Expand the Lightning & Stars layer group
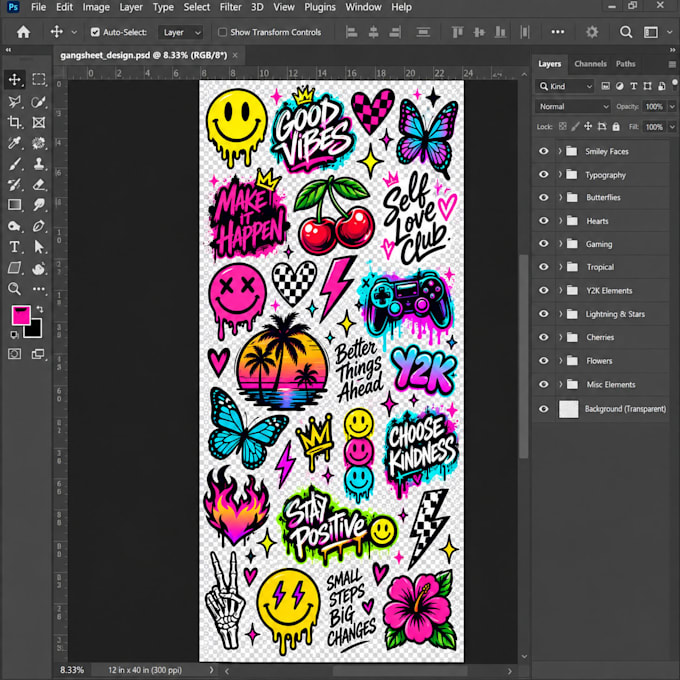The image size is (680, 680). 560,314
